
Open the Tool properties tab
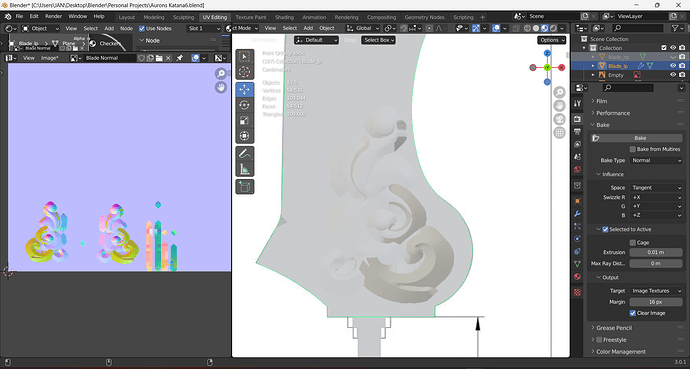[x=578, y=103]
